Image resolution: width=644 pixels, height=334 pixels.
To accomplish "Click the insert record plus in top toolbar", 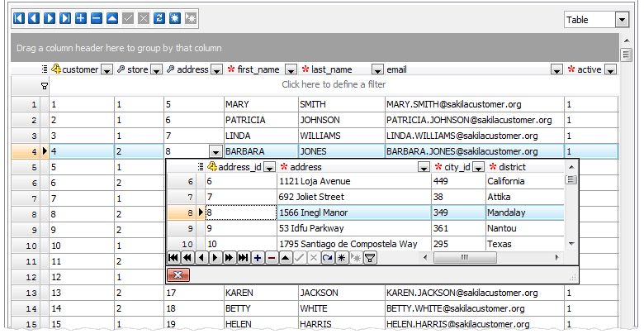I will (80, 17).
